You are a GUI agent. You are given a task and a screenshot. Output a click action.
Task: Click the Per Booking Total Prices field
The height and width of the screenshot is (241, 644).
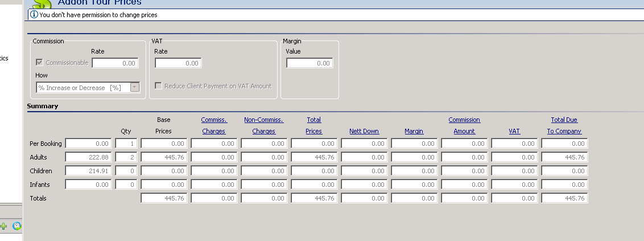(314, 144)
